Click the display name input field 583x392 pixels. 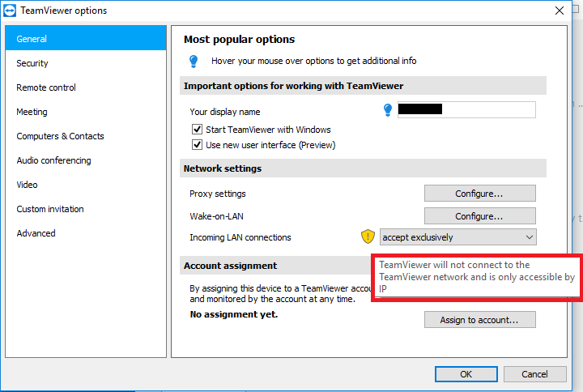[466, 110]
